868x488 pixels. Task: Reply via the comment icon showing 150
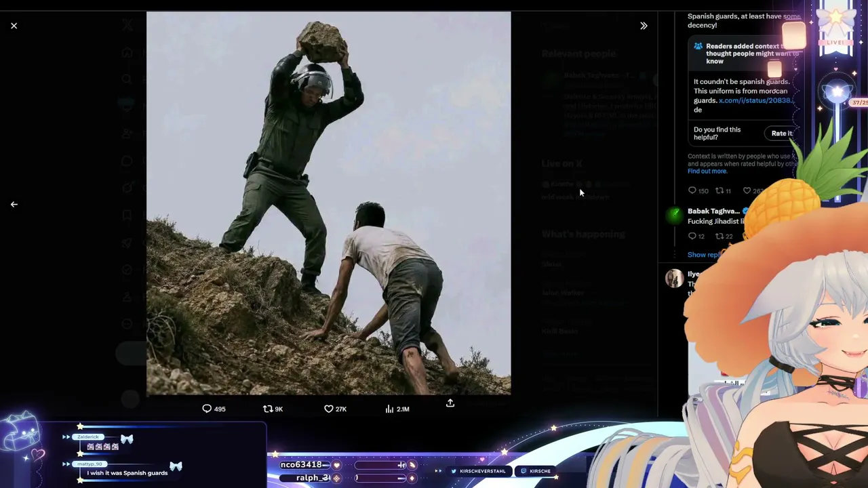tap(692, 191)
